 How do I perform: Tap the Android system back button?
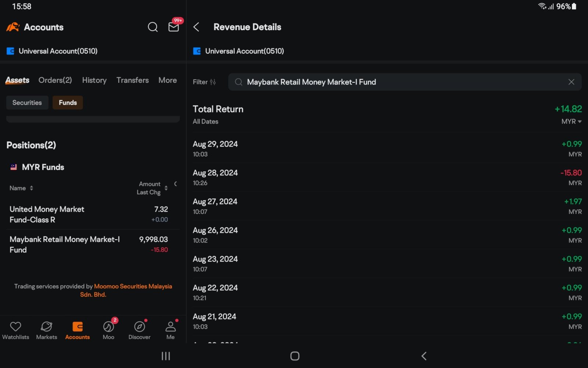[x=424, y=356]
